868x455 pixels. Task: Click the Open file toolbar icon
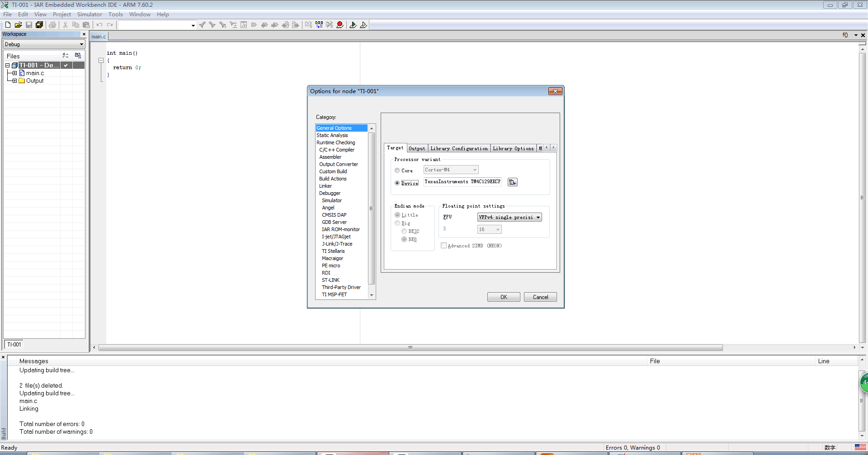(18, 25)
